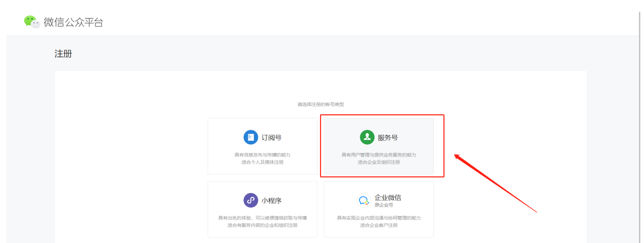Click the 请选择注册的帐号类型 prompt text

(321, 104)
